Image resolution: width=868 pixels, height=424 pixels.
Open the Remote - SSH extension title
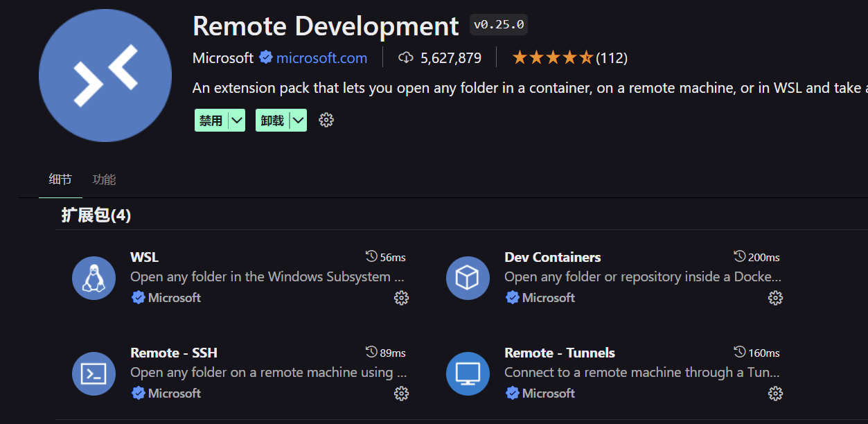click(174, 353)
